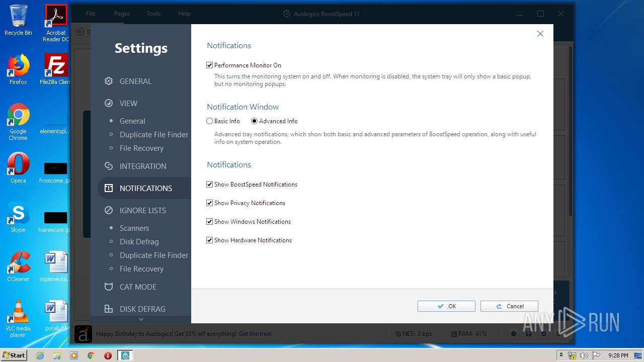This screenshot has height=362, width=644.
Task: Click Chrome icon in taskbar
Action: click(x=91, y=355)
